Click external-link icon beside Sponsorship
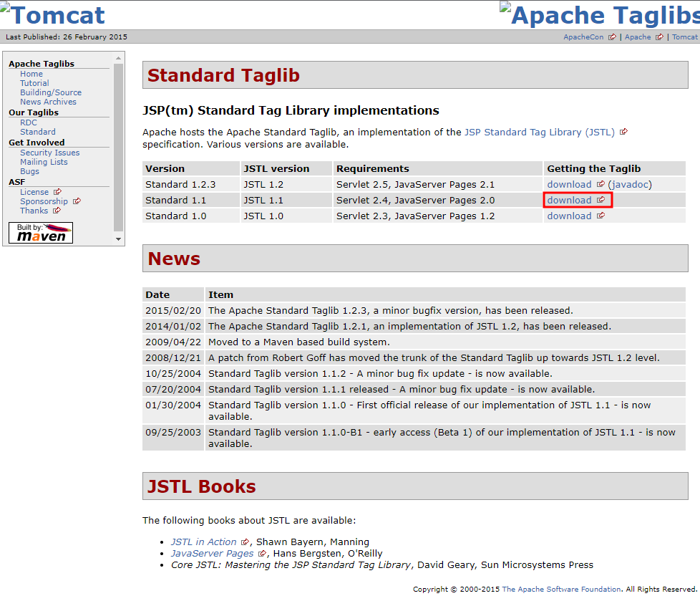 77,201
